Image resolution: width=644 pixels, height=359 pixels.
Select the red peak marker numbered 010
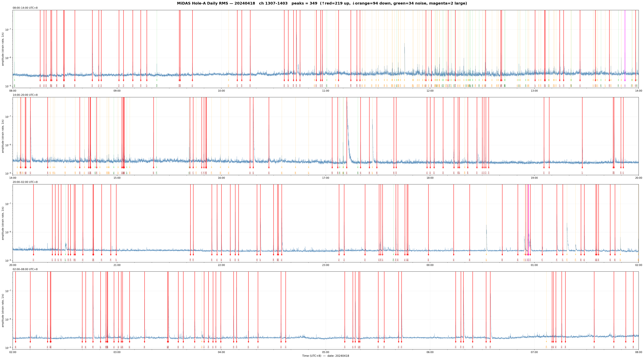[92, 80]
